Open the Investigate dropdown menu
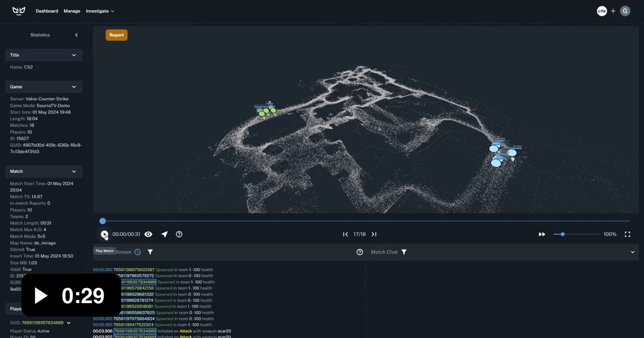Image resolution: width=644 pixels, height=338 pixels. point(100,11)
